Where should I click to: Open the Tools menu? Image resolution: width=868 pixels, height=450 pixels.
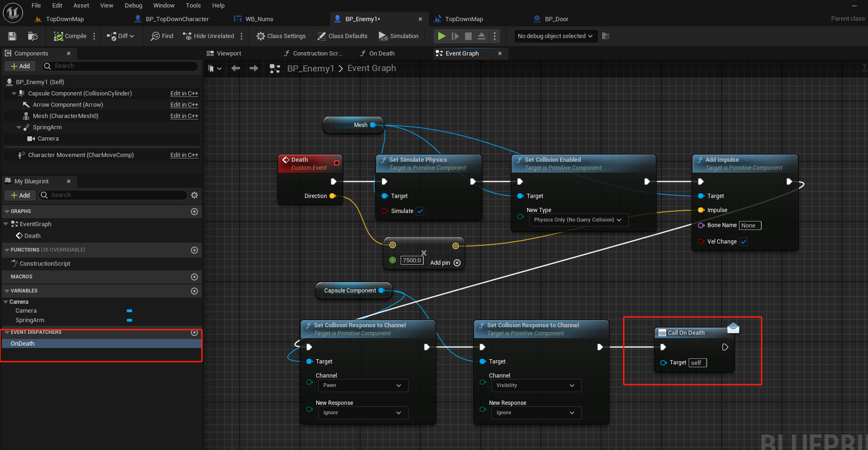[193, 6]
